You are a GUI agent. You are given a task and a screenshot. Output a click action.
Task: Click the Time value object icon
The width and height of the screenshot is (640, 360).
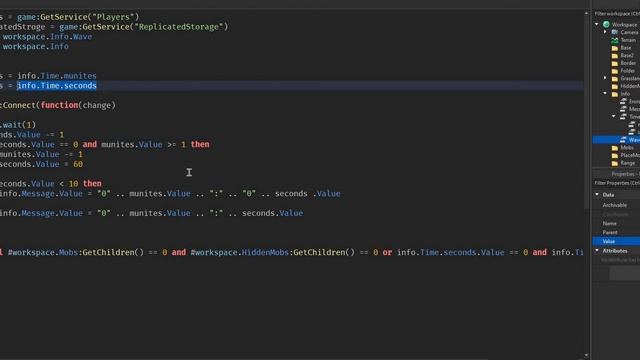coord(623,117)
